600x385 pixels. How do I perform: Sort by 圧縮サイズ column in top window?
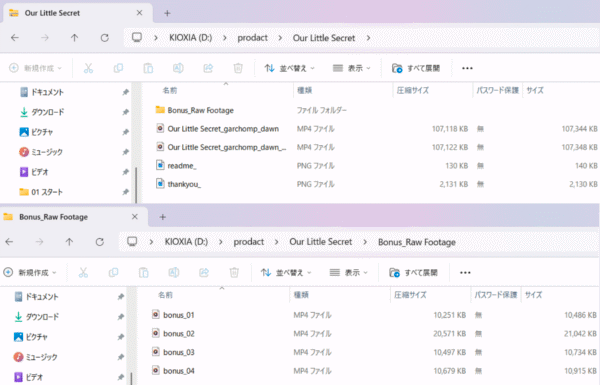point(412,90)
